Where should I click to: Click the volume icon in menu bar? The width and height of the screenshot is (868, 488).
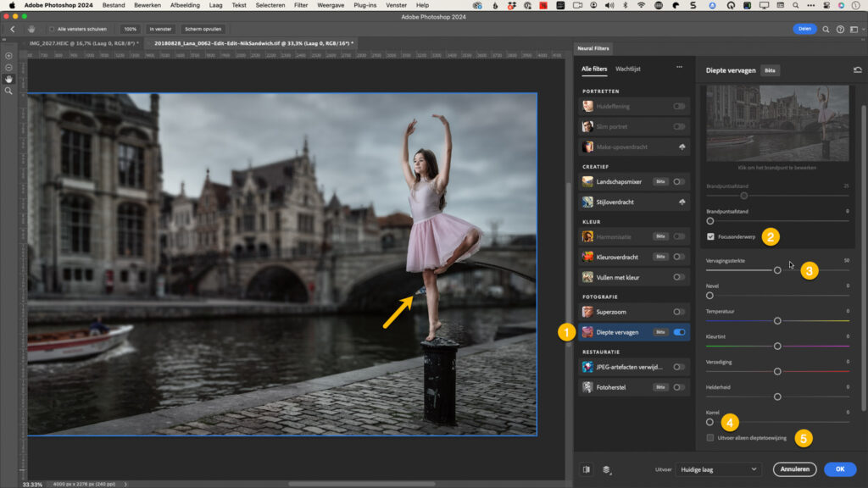click(x=609, y=5)
